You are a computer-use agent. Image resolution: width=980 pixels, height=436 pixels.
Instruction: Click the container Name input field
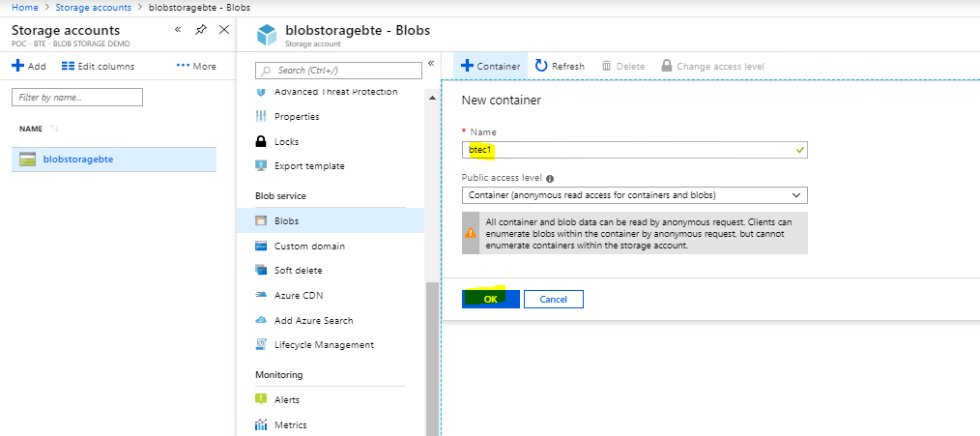click(634, 150)
